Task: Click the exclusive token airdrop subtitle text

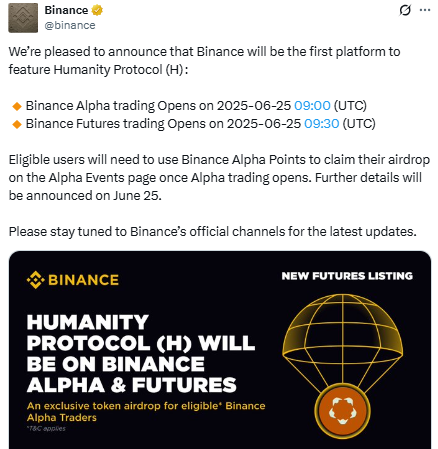Action: [146, 412]
